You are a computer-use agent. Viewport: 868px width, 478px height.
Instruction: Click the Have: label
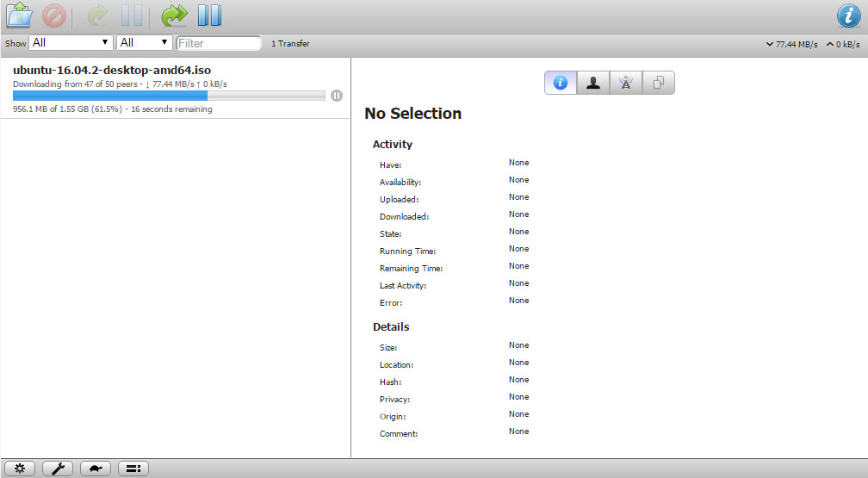390,165
